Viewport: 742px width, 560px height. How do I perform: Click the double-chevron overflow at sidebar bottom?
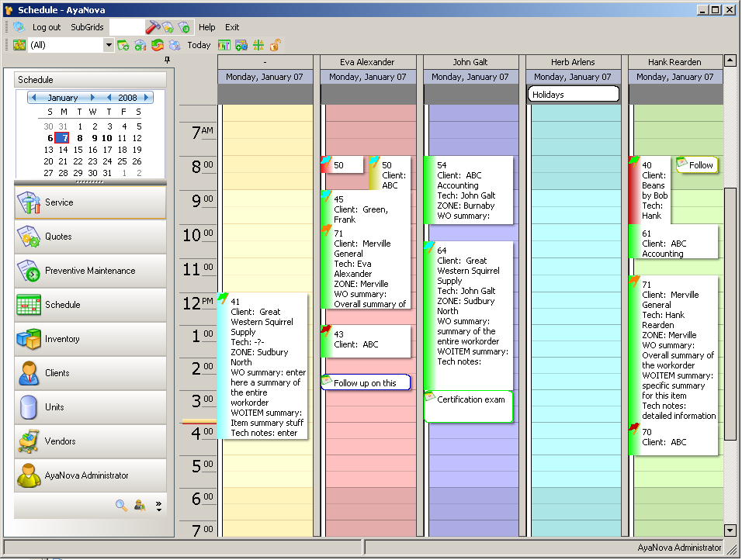[159, 503]
